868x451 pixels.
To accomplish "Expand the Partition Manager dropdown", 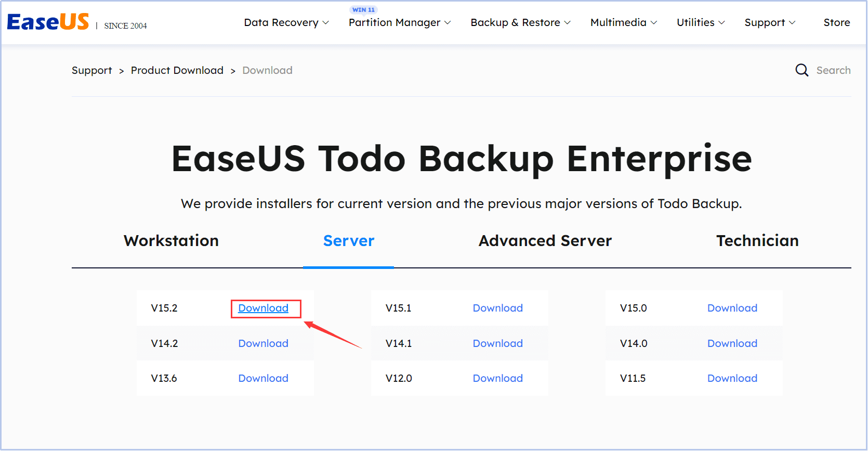I will 399,22.
